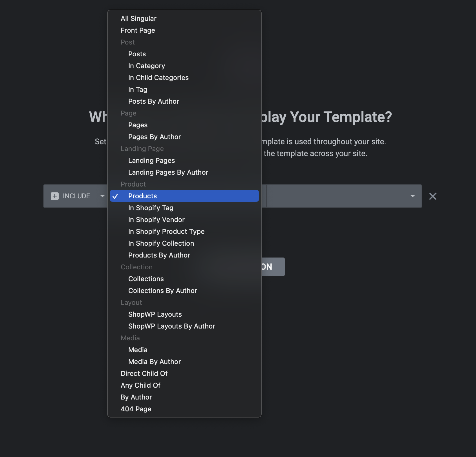Choose In Category under Post
Screen dimensions: 476x457
point(146,66)
